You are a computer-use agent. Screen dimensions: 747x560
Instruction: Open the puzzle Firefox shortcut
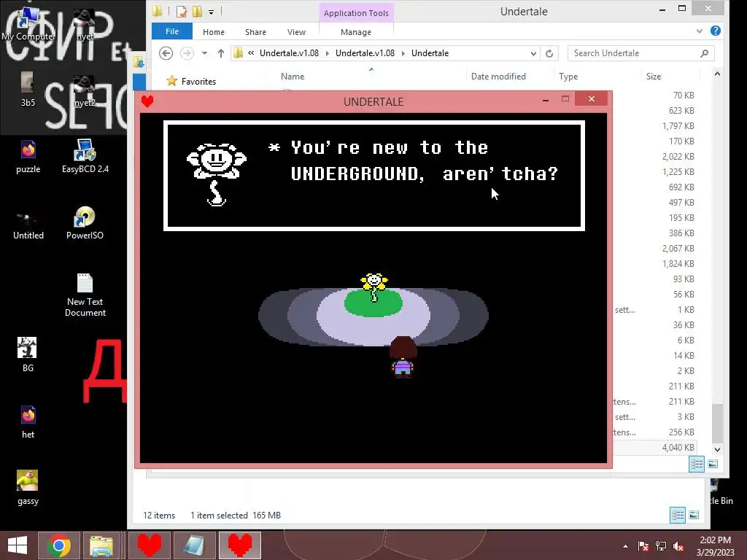tap(28, 157)
